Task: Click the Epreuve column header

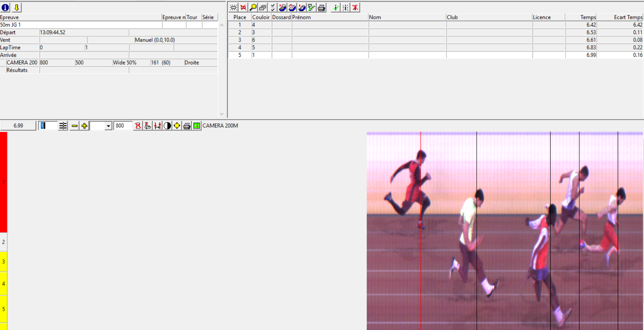Action: click(x=81, y=17)
